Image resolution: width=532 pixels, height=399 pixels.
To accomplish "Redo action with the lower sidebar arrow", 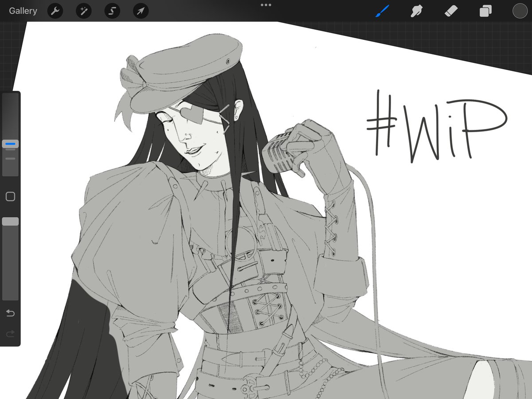I will (x=10, y=334).
